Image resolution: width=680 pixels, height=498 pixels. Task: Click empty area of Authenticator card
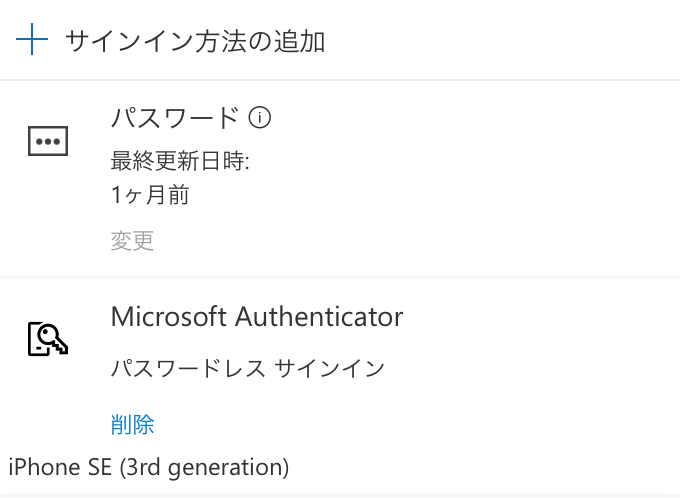click(x=542, y=382)
